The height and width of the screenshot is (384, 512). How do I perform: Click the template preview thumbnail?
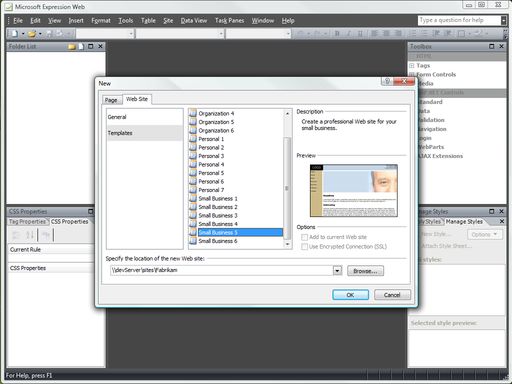click(354, 190)
